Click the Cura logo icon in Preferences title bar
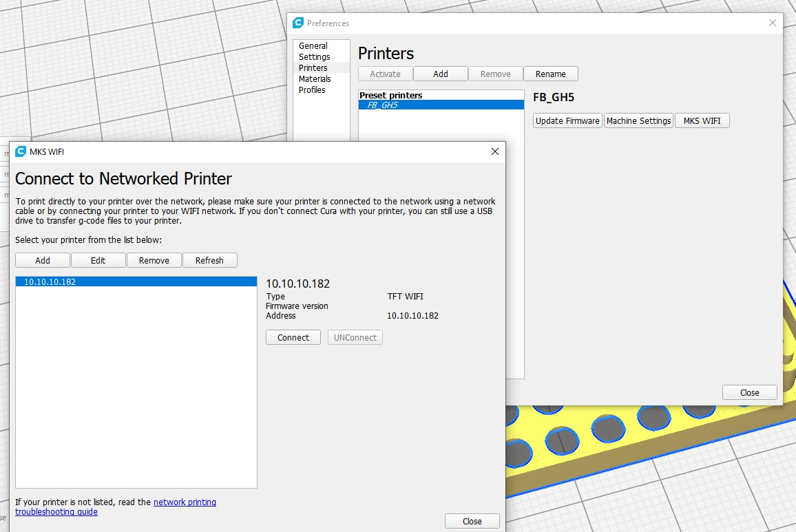The height and width of the screenshot is (532, 796). coord(298,23)
